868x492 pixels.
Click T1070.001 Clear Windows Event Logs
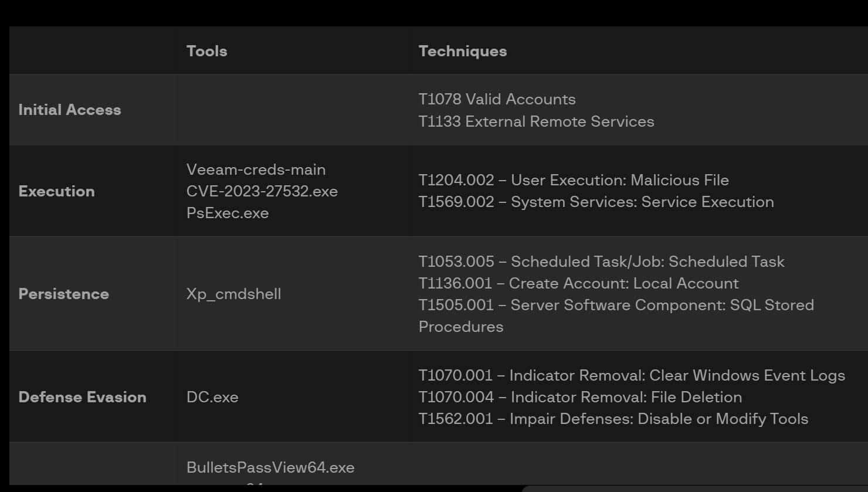632,375
